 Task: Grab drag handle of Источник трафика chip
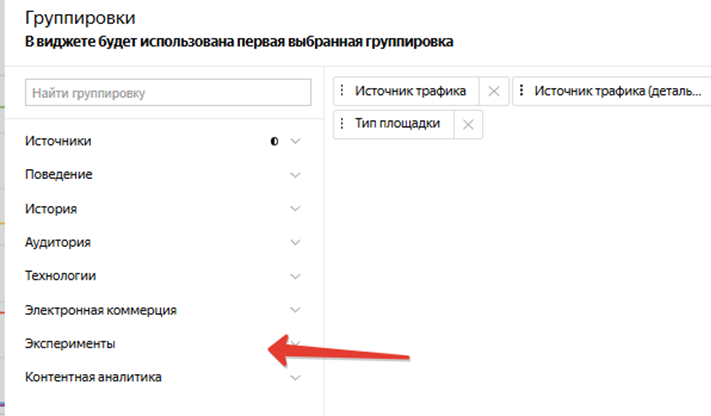click(x=344, y=92)
